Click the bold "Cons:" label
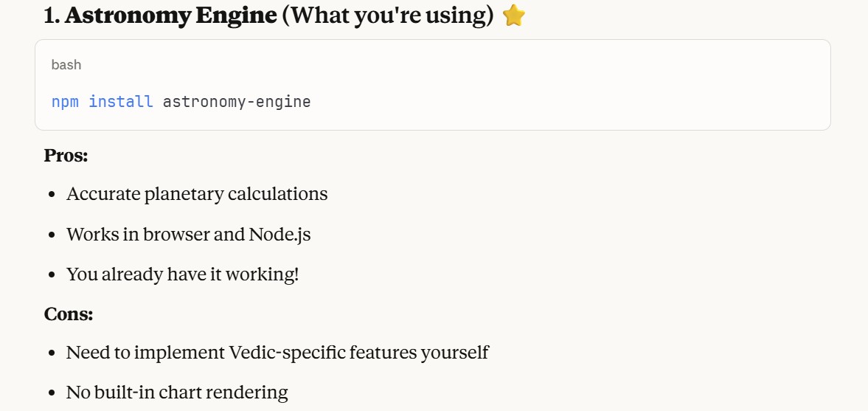 tap(69, 314)
